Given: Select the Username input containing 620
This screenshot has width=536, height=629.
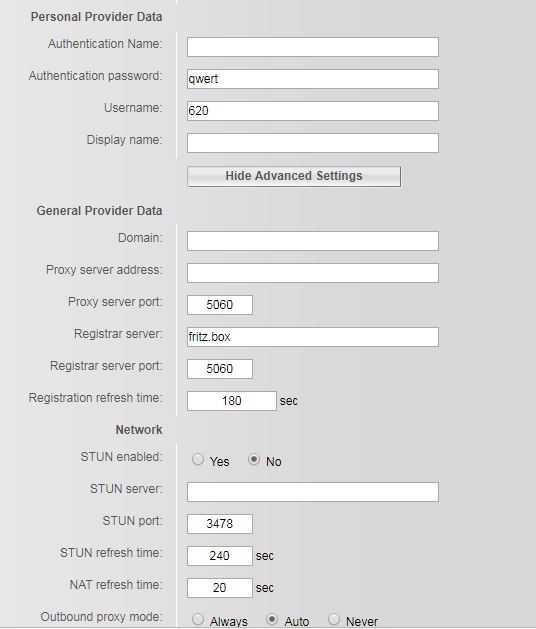Looking at the screenshot, I should (x=313, y=111).
